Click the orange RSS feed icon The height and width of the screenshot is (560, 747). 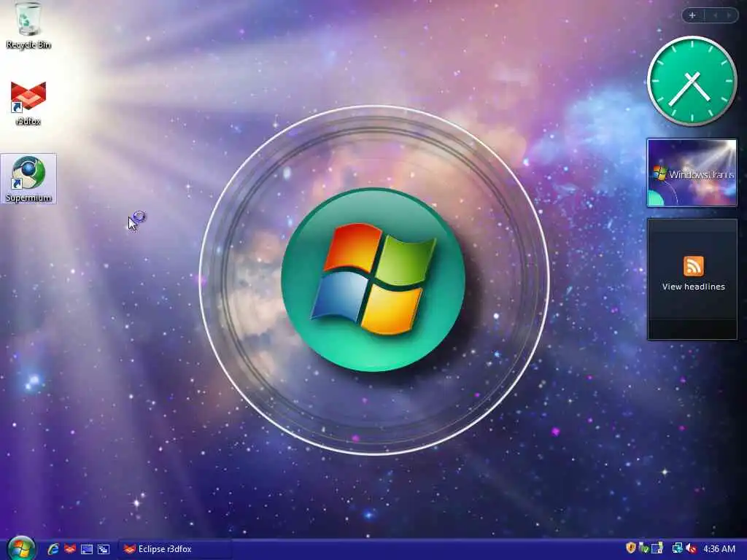coord(693,265)
